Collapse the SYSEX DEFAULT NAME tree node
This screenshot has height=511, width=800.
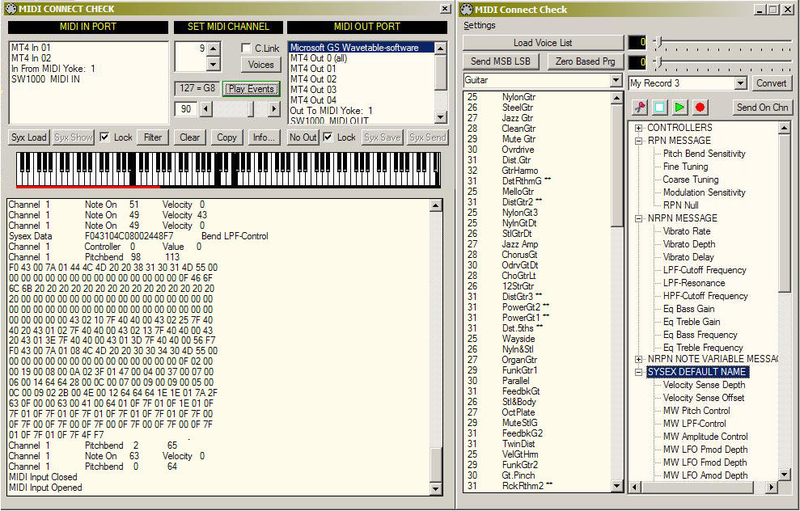pyautogui.click(x=638, y=372)
